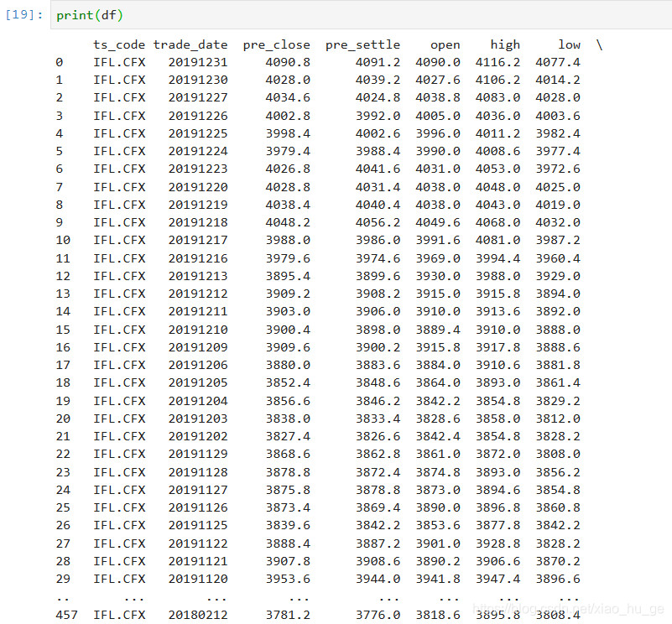Select trade date 20191224
The height and width of the screenshot is (624, 672).
(198, 151)
